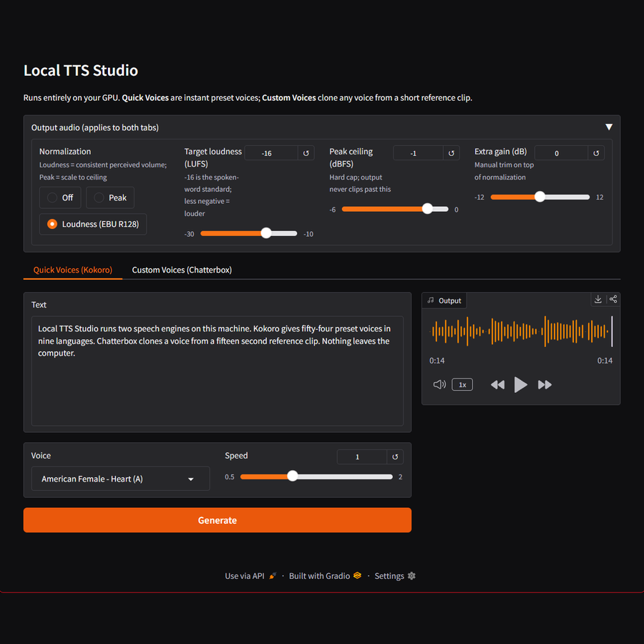The height and width of the screenshot is (644, 644).
Task: Adjust the Speed slider
Action: tap(316, 477)
